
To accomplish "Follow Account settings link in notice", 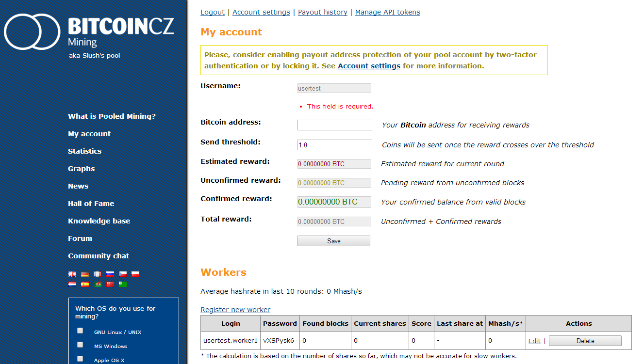I will point(369,66).
